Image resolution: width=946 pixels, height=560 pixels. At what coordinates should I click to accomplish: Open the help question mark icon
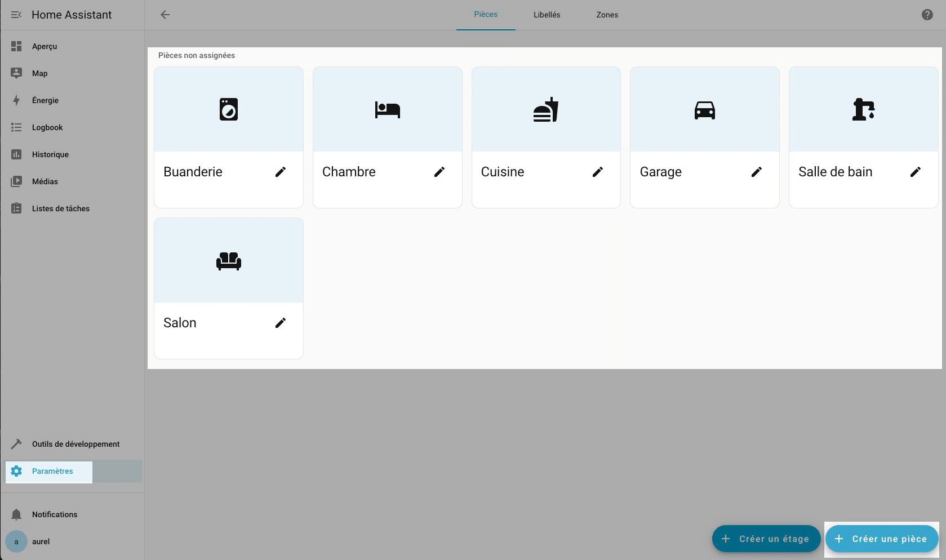[927, 15]
